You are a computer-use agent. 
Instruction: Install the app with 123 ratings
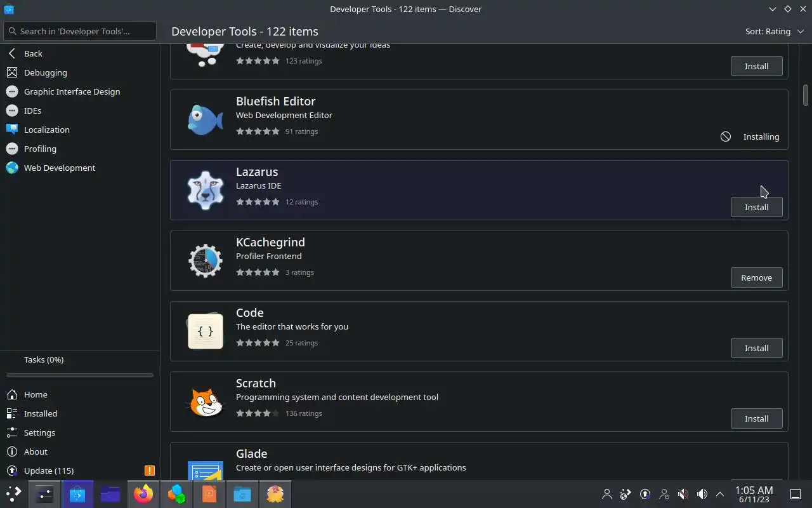coord(756,66)
